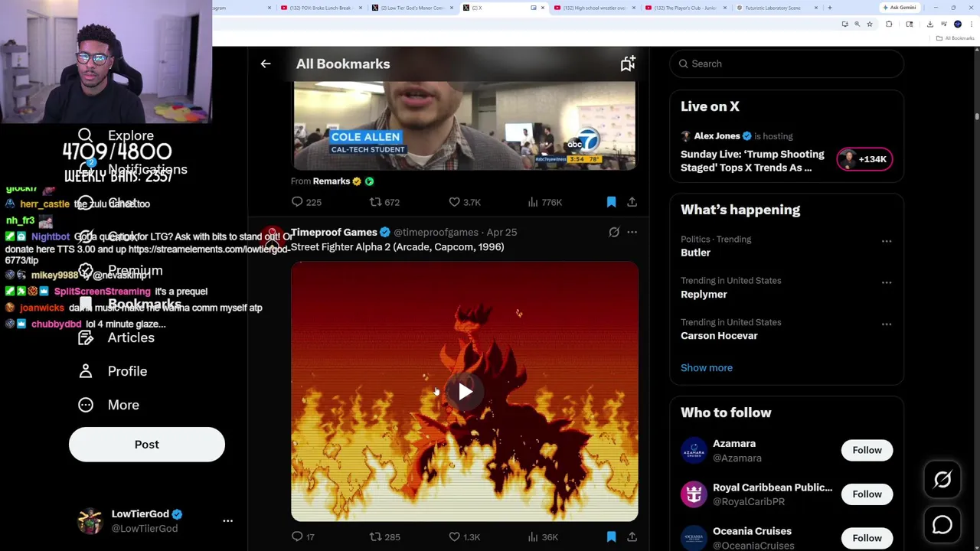The height and width of the screenshot is (551, 980).
Task: Open Chrome downloads icon
Action: click(930, 24)
